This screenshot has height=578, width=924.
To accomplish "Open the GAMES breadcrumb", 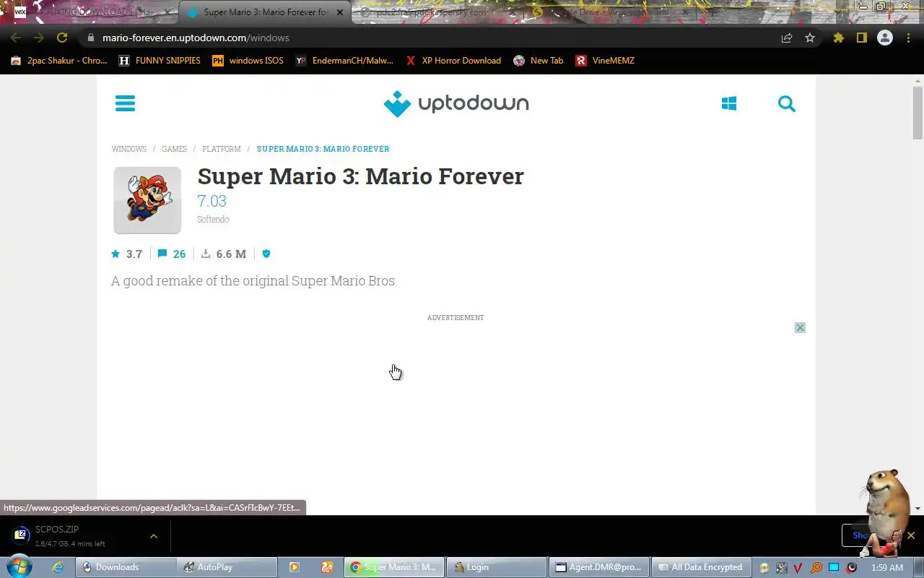I will tap(174, 149).
